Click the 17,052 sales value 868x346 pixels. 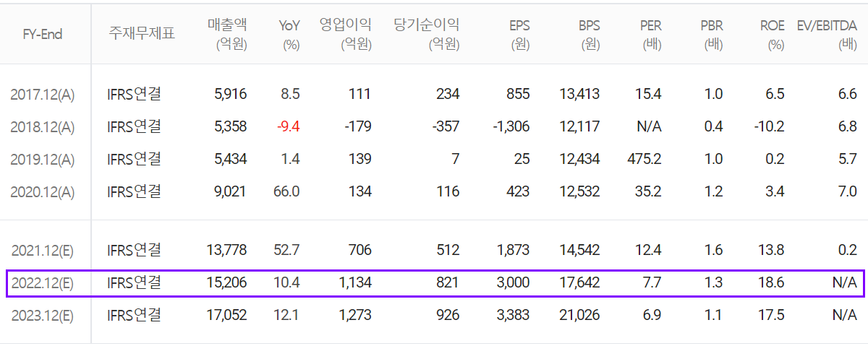[227, 315]
